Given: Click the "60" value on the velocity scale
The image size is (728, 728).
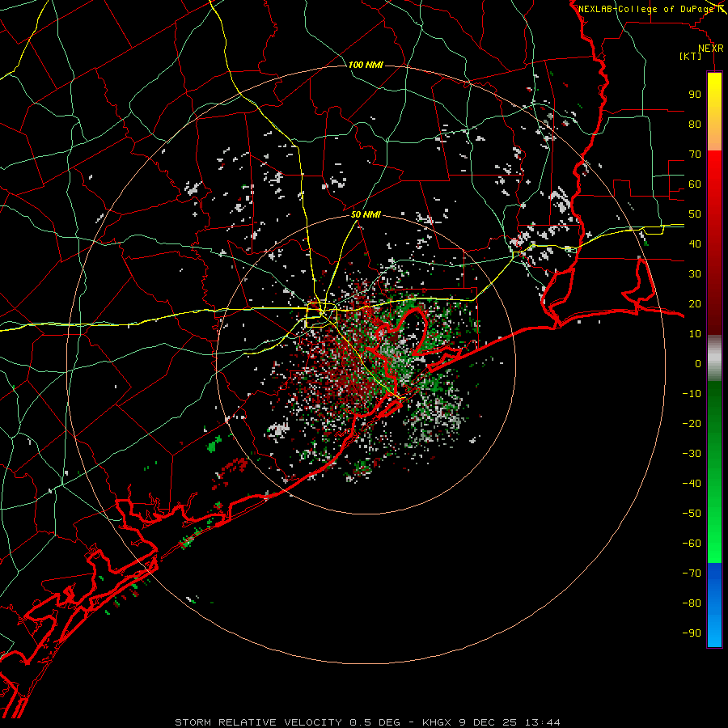Looking at the screenshot, I should pyautogui.click(x=695, y=184).
